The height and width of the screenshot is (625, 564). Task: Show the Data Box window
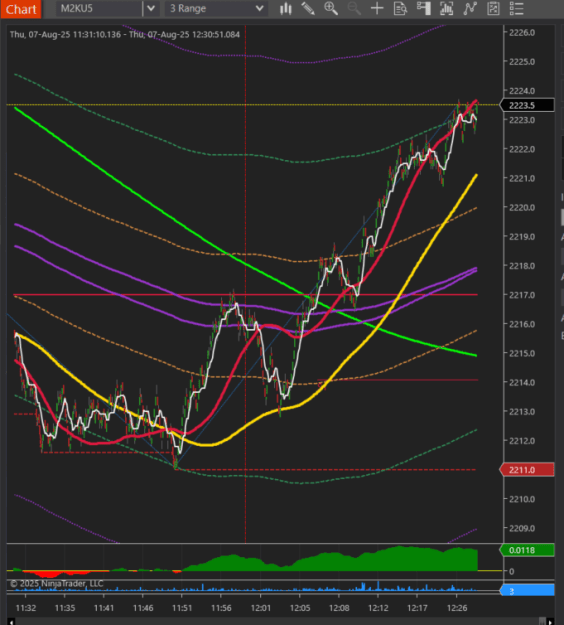(x=400, y=8)
